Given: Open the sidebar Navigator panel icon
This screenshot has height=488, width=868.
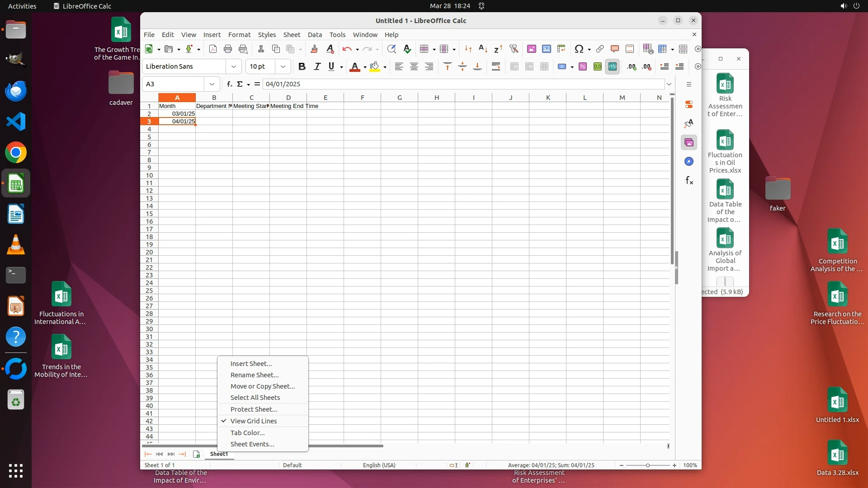Looking at the screenshot, I should pos(689,161).
